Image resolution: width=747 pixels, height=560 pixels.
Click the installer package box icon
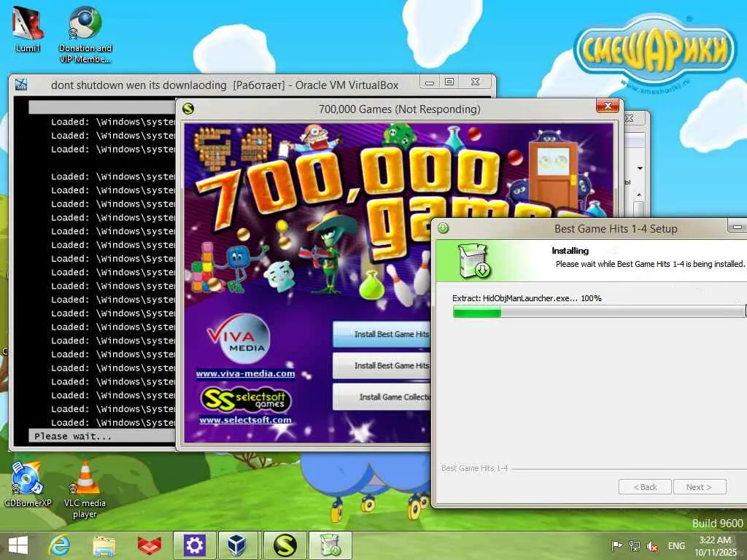coord(473,261)
